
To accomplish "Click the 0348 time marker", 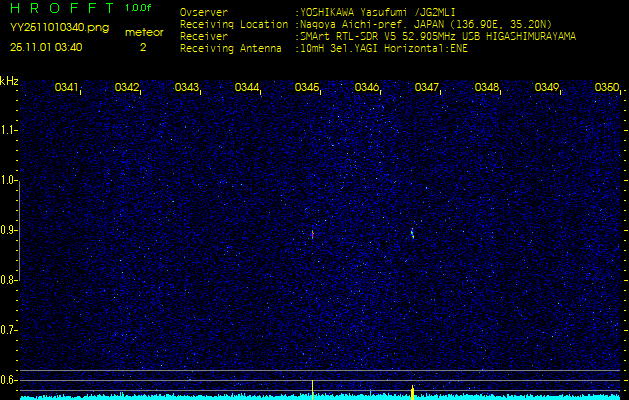I will 487,87.
